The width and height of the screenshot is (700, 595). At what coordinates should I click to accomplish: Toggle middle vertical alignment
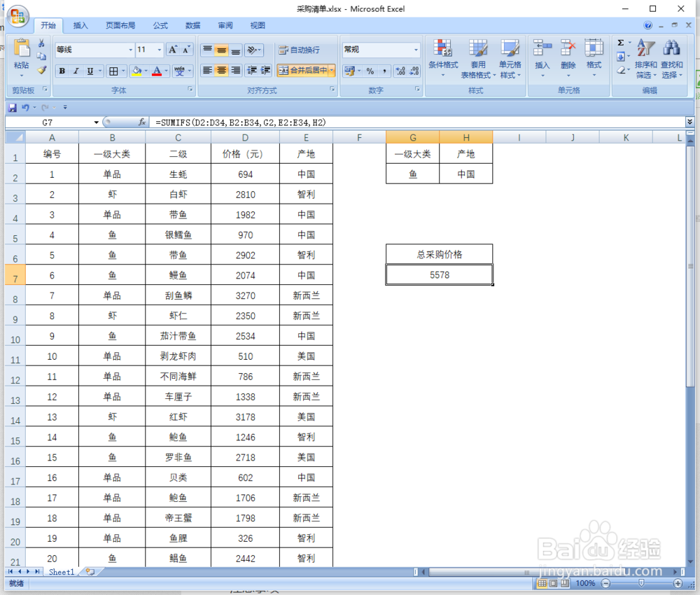[221, 50]
